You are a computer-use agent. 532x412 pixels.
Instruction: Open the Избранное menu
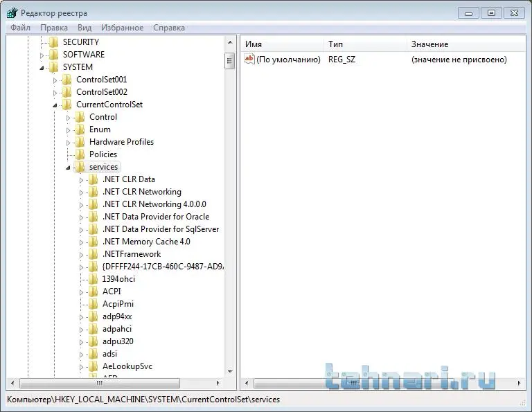pos(122,28)
